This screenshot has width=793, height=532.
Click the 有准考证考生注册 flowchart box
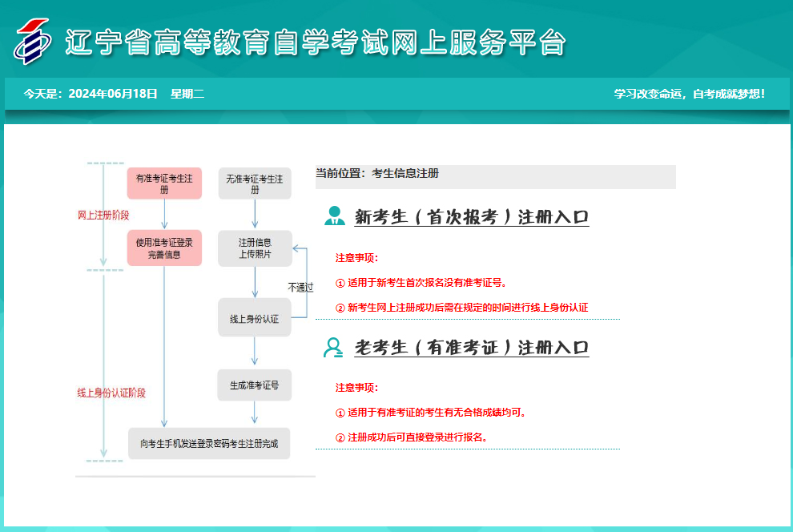coord(164,183)
